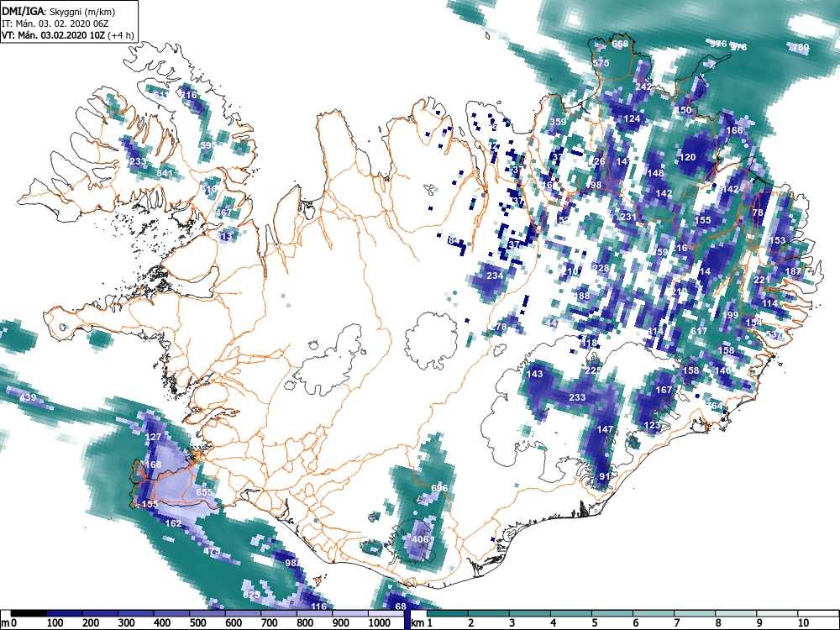Viewport: 840px width, 630px height.
Task: Click the map value 127 off the southwest
Action: (x=153, y=437)
